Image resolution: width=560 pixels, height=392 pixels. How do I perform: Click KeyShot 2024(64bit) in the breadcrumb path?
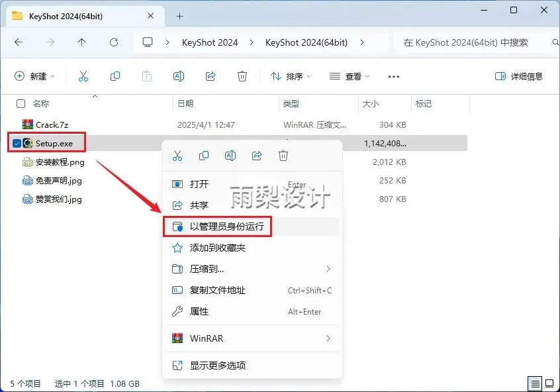tap(306, 42)
